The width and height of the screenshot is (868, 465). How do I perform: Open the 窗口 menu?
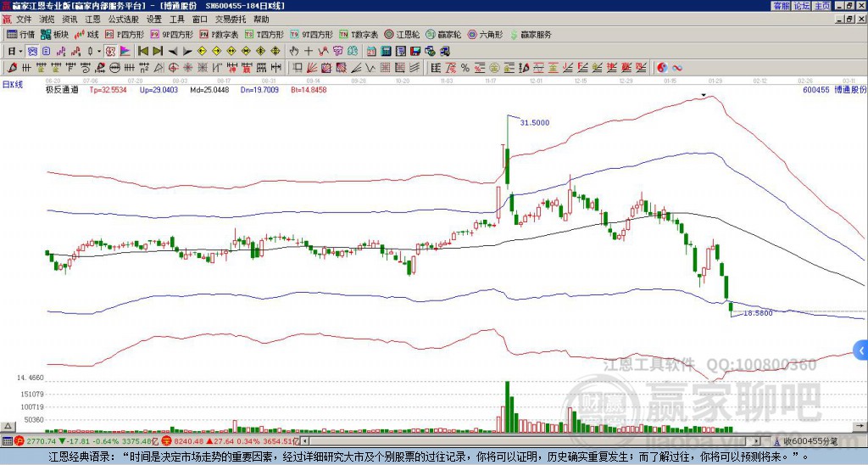[x=200, y=20]
